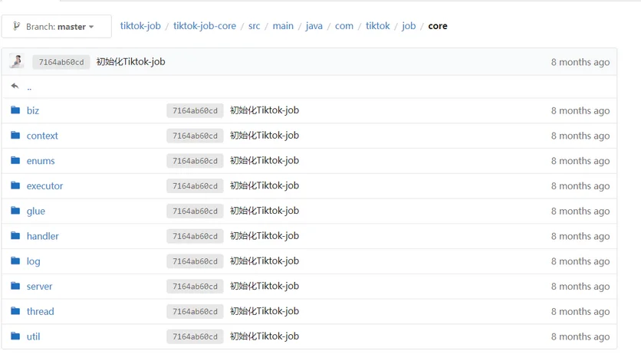The image size is (641, 364).
Task: Click the folder icon beside server
Action: pos(15,287)
